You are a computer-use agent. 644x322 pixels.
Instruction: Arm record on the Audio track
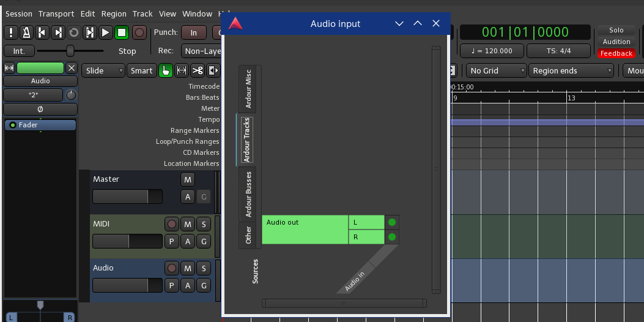click(x=171, y=268)
